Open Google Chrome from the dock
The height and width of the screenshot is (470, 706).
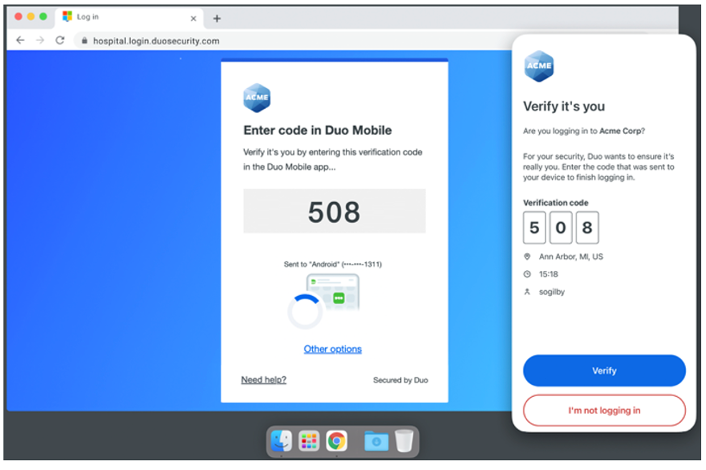(x=337, y=441)
